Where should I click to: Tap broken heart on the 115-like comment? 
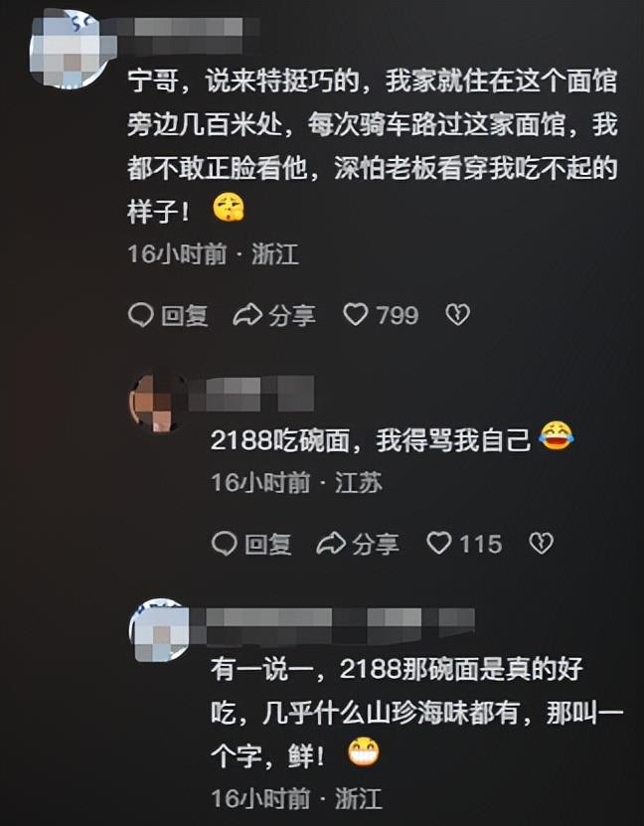point(541,544)
